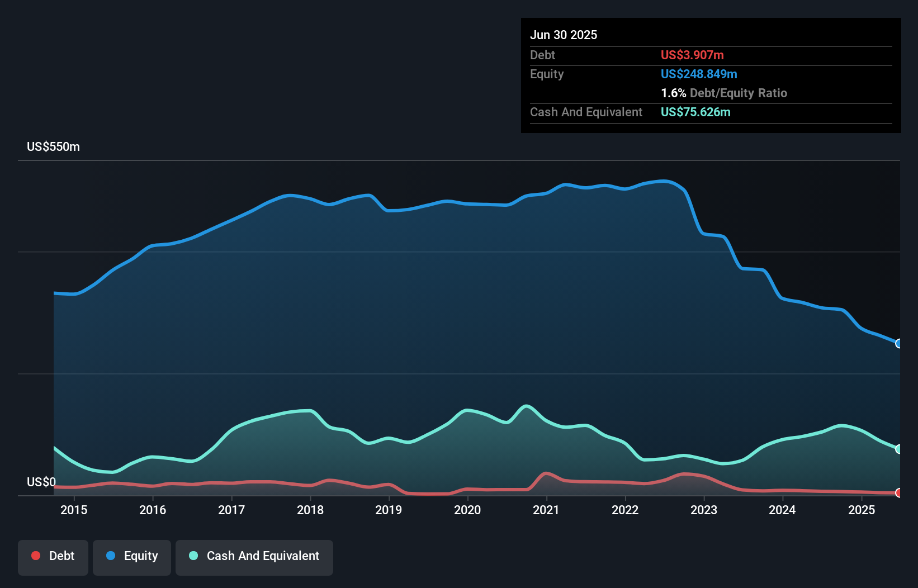Select the teal Cash And Equivalent legend dot
The width and height of the screenshot is (918, 588).
coord(192,556)
